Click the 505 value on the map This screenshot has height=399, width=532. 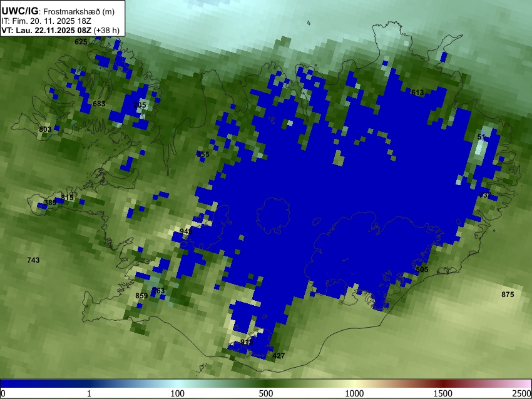(x=422, y=270)
